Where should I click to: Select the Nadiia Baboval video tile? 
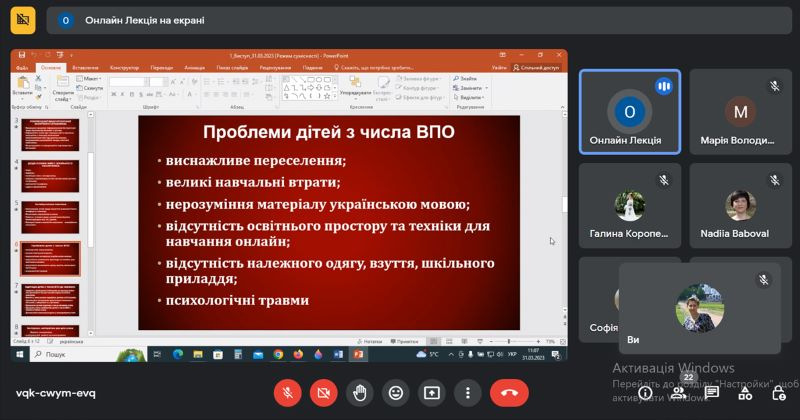[740, 206]
